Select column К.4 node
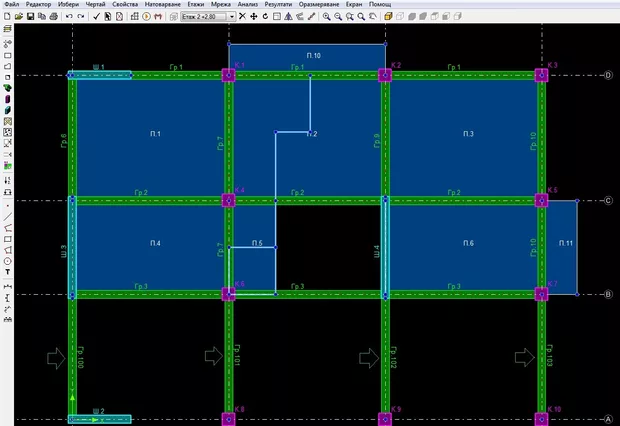 point(228,200)
